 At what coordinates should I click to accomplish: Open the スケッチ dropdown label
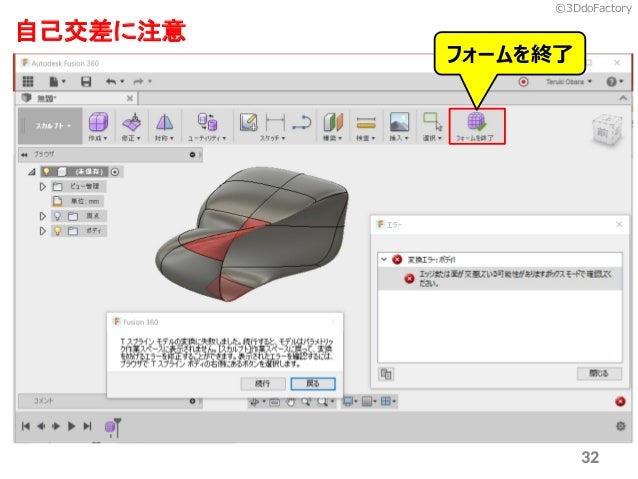(273, 138)
